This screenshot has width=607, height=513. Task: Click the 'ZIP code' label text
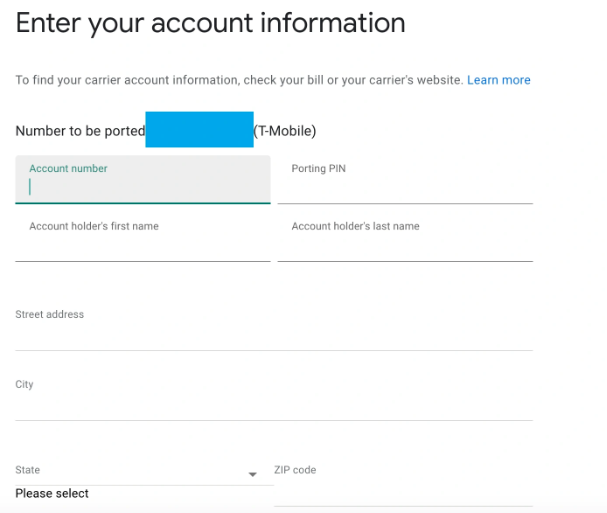click(x=295, y=470)
